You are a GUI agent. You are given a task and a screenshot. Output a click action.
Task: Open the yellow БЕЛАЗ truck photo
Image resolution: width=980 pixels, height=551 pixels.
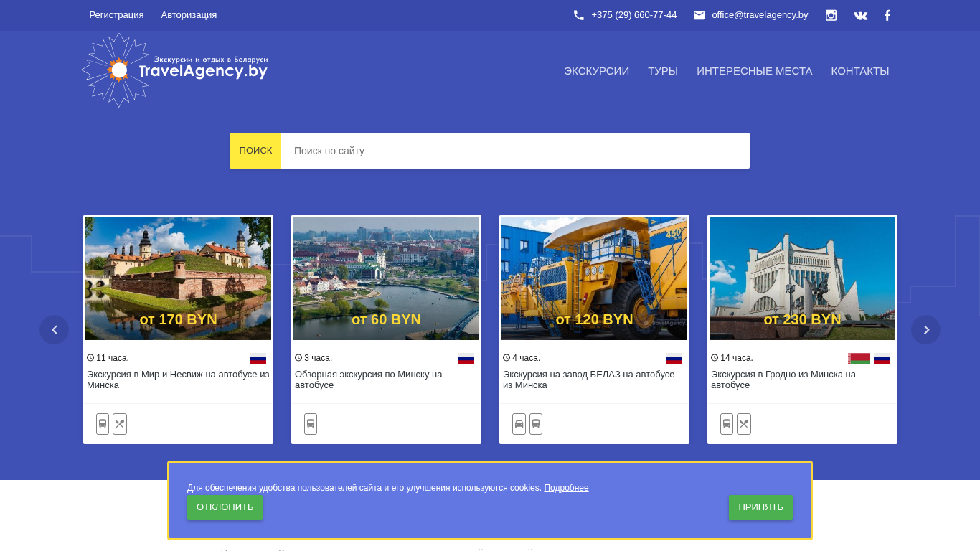tap(594, 278)
